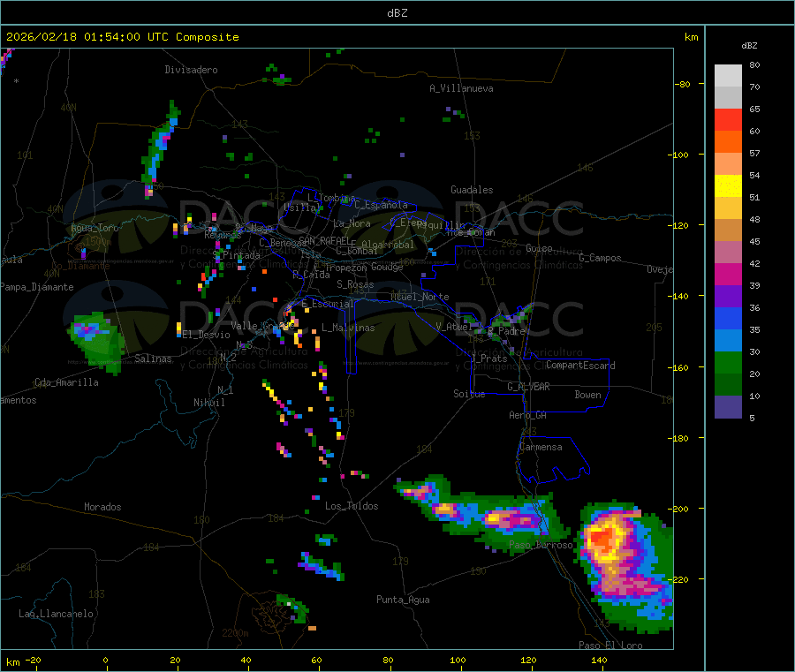Click the C_Española map label
The width and height of the screenshot is (795, 672).
(381, 205)
